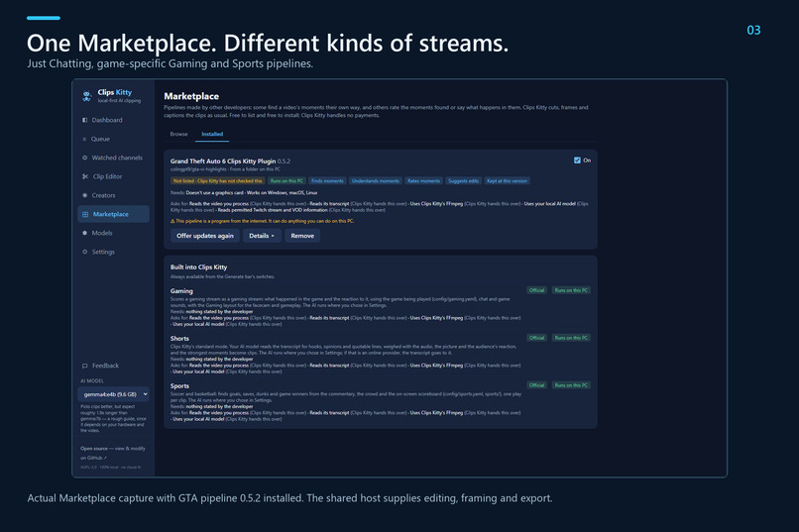This screenshot has height=532, width=799.
Task: Click the Offer updates again button
Action: (205, 236)
